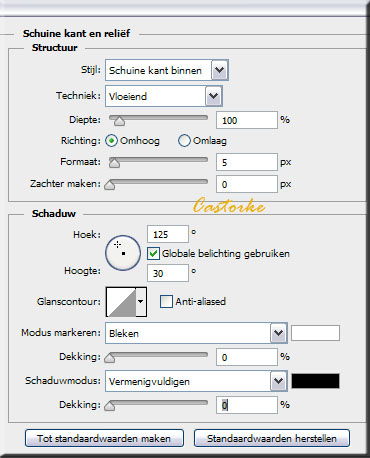Open the Glanscontour picker arrow
This screenshot has width=370, height=458.
click(x=141, y=302)
